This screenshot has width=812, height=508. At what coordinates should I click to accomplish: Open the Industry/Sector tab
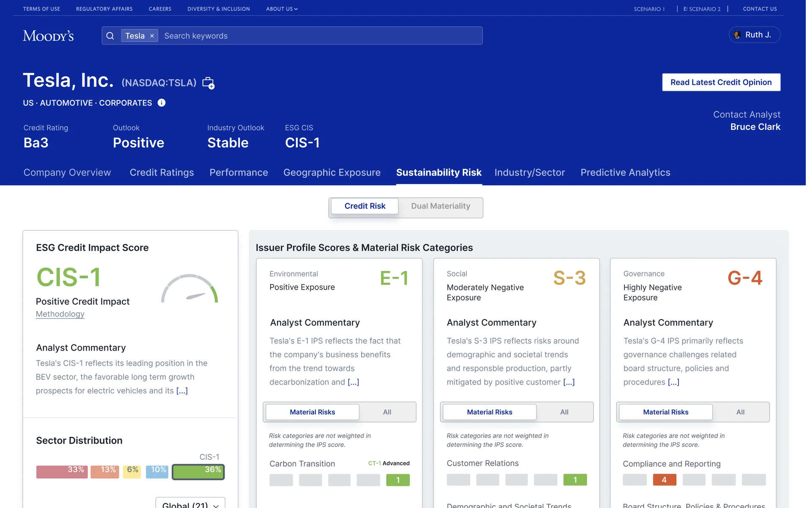[529, 173]
